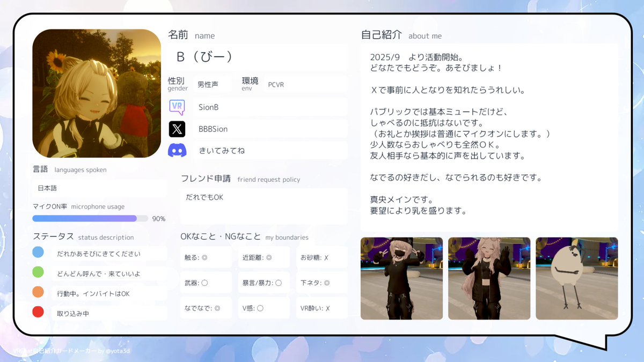Toggle the 触る boundary marked ◎
Image resolution: width=644 pixels, height=362 pixels.
click(x=206, y=257)
